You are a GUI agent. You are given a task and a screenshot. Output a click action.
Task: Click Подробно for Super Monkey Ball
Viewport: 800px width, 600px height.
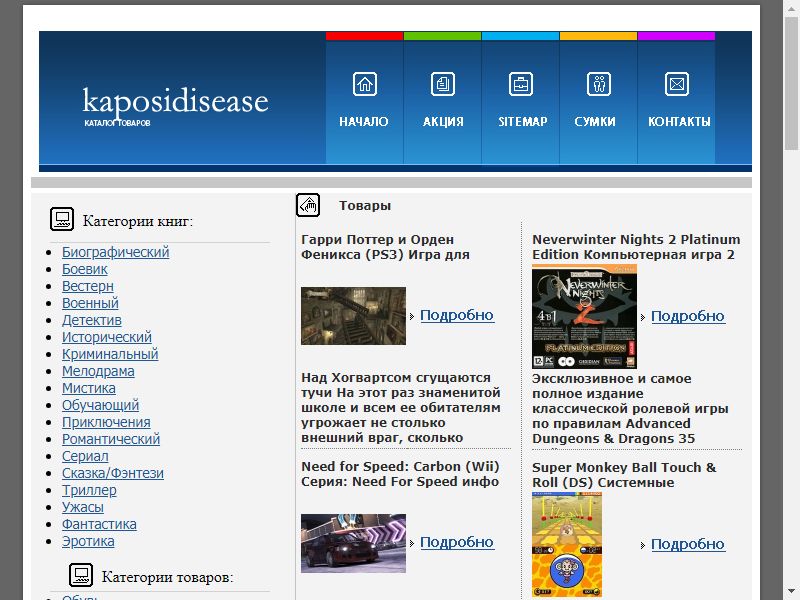pyautogui.click(x=688, y=544)
